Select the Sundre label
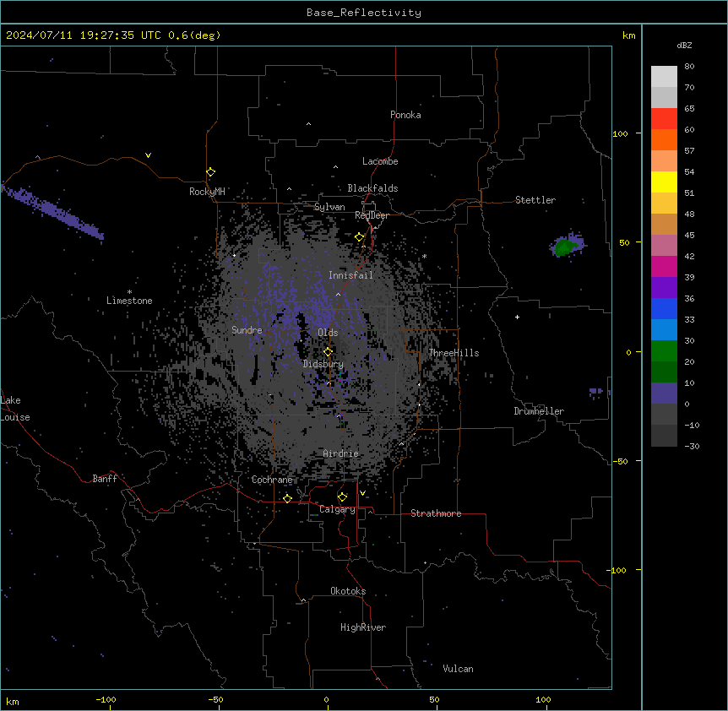728x711 pixels. pos(247,330)
